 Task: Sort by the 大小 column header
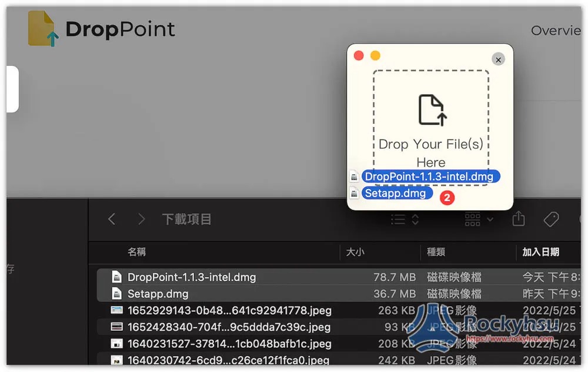pyautogui.click(x=355, y=252)
